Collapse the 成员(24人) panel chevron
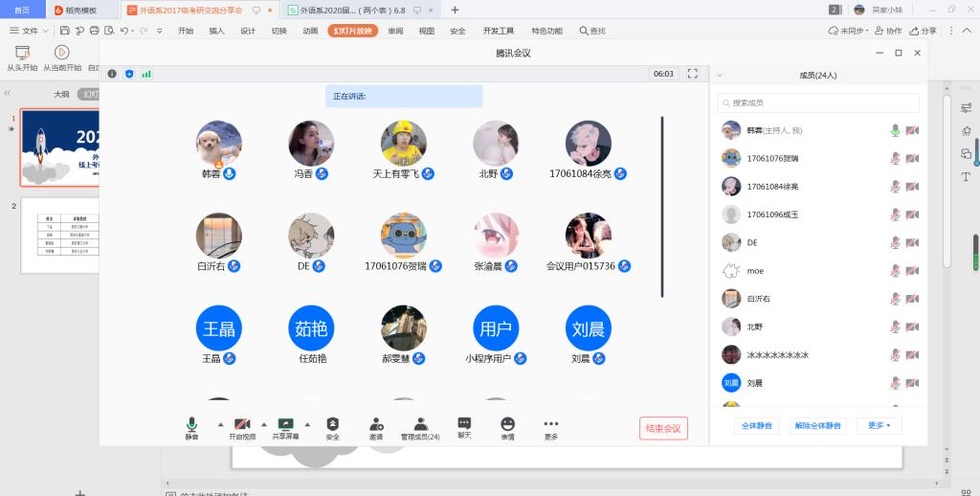980x496 pixels. 720,75
